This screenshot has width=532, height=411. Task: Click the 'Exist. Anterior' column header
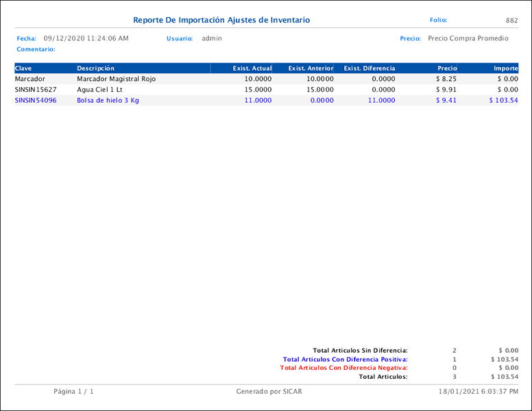tap(311, 68)
